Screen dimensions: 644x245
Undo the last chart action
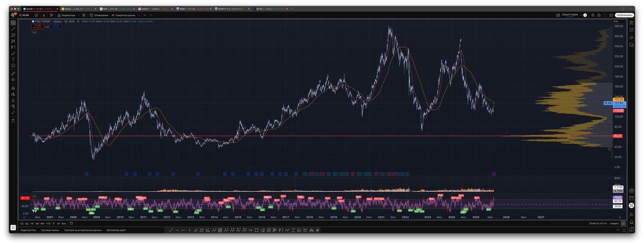[x=144, y=15]
